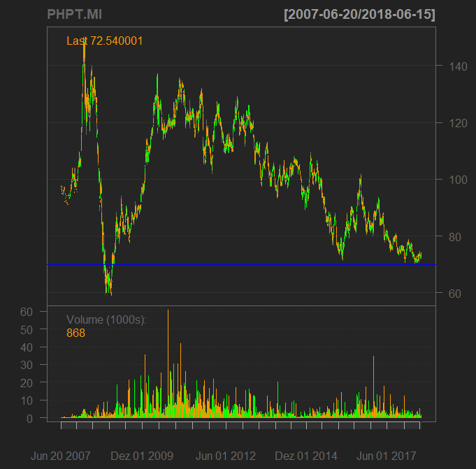Select the Dez 01 2009 date marker

(143, 456)
